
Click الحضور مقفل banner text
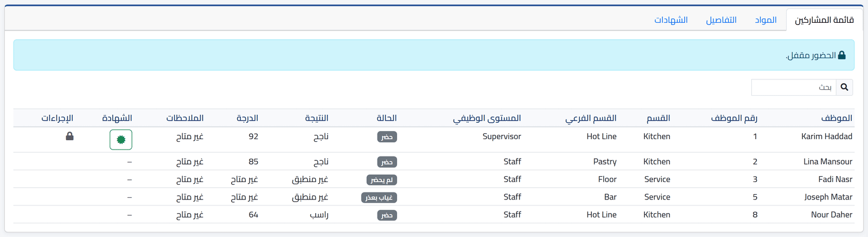coord(810,55)
